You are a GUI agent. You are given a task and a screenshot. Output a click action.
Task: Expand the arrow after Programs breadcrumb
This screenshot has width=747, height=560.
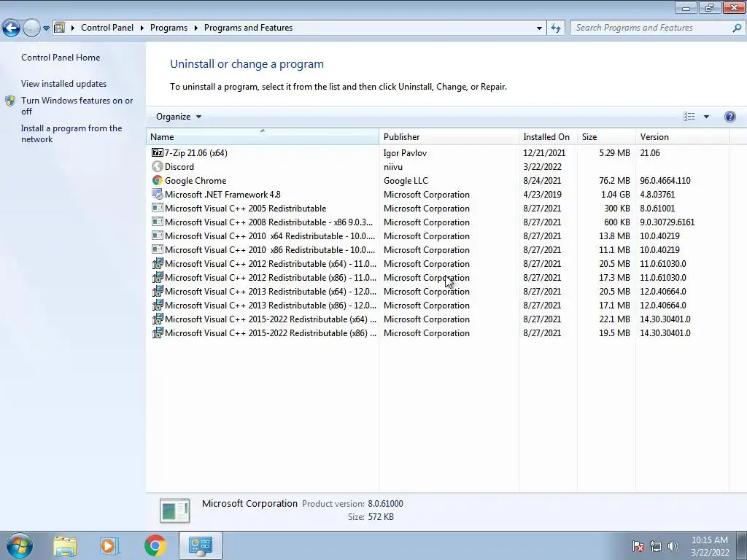coord(196,28)
